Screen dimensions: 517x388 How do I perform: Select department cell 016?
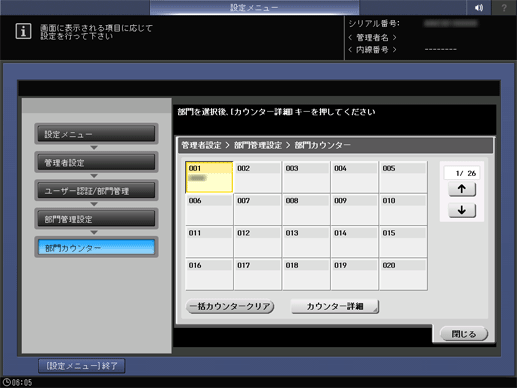(x=209, y=274)
